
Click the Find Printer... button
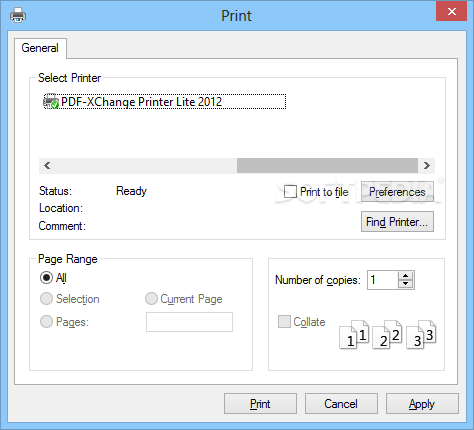(397, 222)
